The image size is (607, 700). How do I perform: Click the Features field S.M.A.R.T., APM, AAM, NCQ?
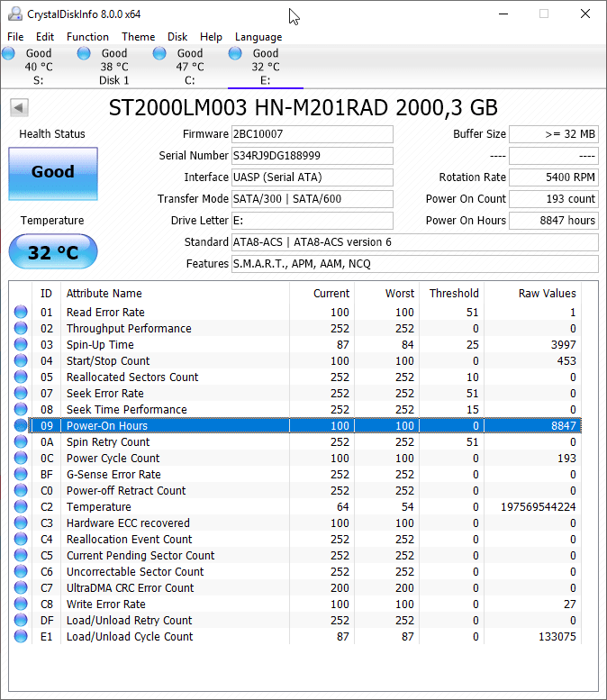tap(415, 264)
